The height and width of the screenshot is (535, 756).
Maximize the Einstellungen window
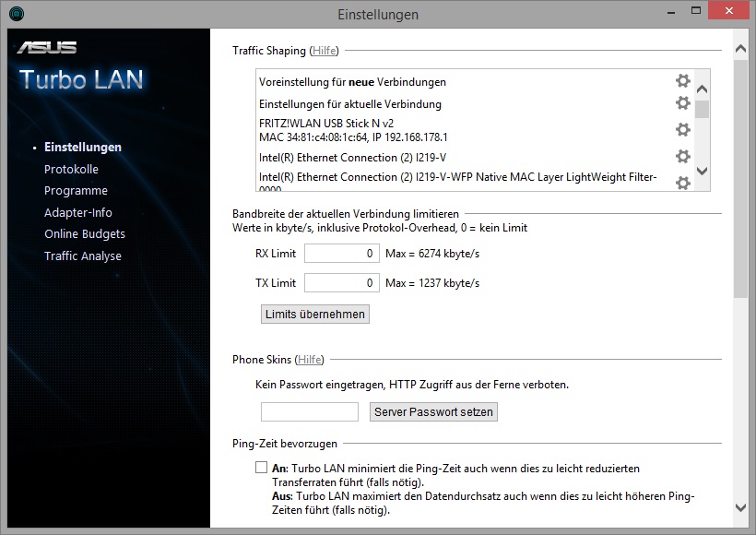(696, 11)
